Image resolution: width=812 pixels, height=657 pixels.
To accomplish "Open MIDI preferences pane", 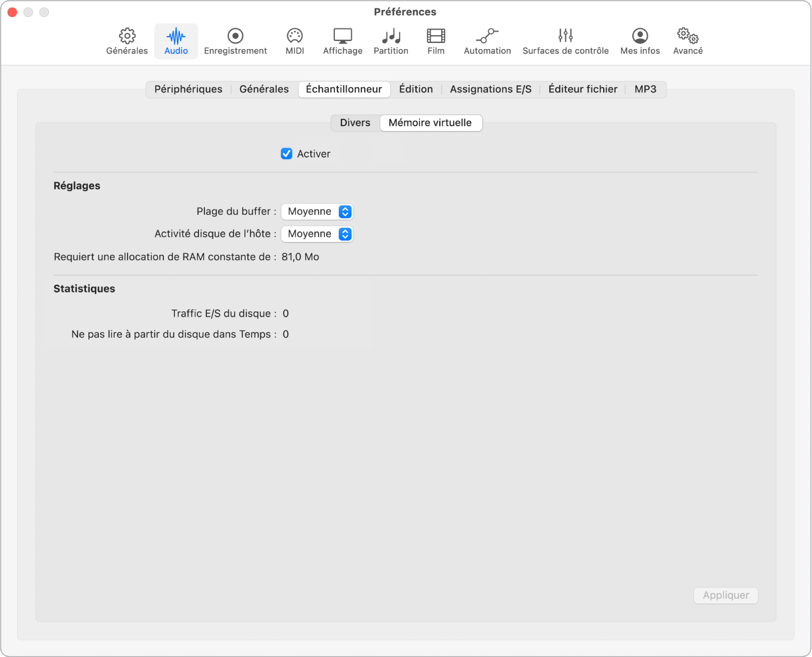I will point(294,41).
